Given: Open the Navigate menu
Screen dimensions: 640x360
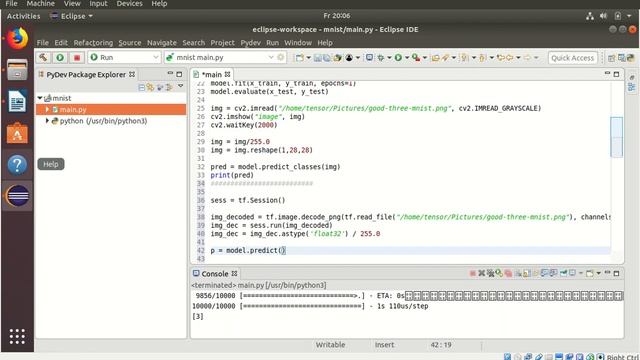Looking at the screenshot, I should coord(162,43).
